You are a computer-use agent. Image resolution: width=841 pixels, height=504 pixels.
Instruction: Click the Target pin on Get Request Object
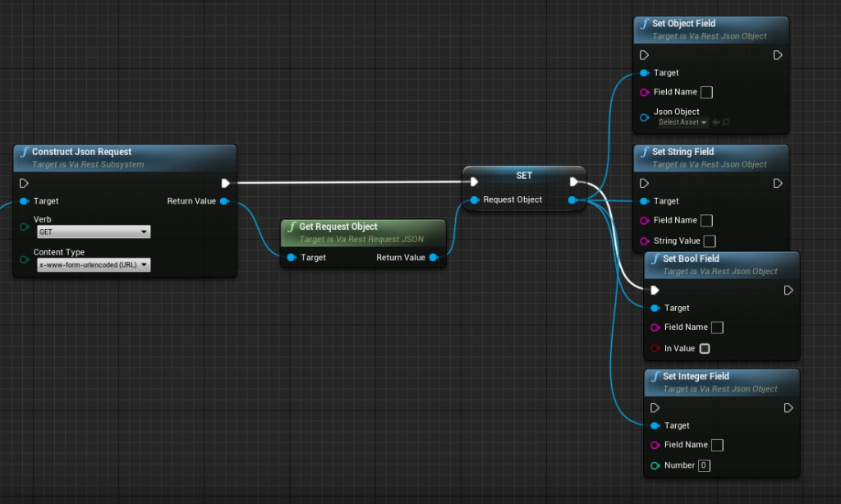pyautogui.click(x=292, y=258)
